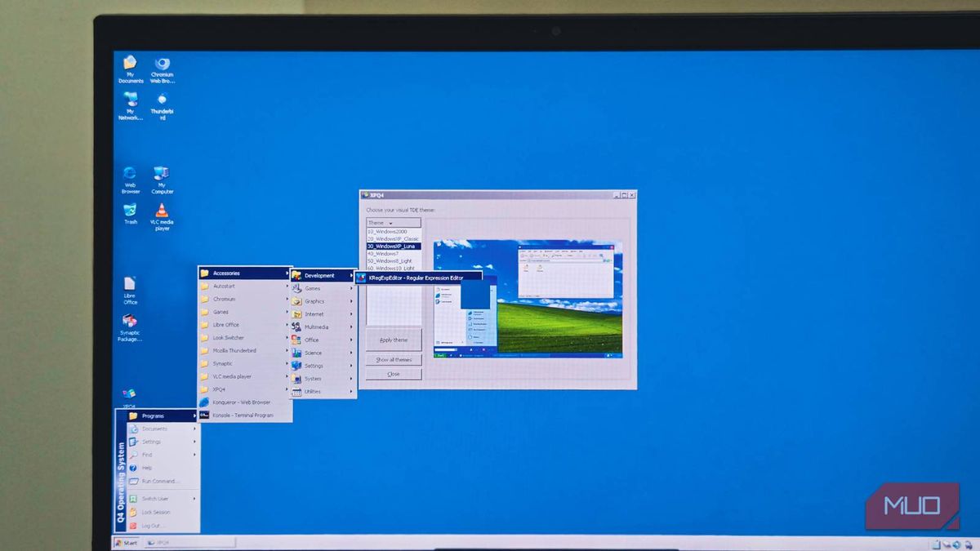Minimize the XPQ4 window
Viewport: 980px width, 551px height.
pos(615,195)
